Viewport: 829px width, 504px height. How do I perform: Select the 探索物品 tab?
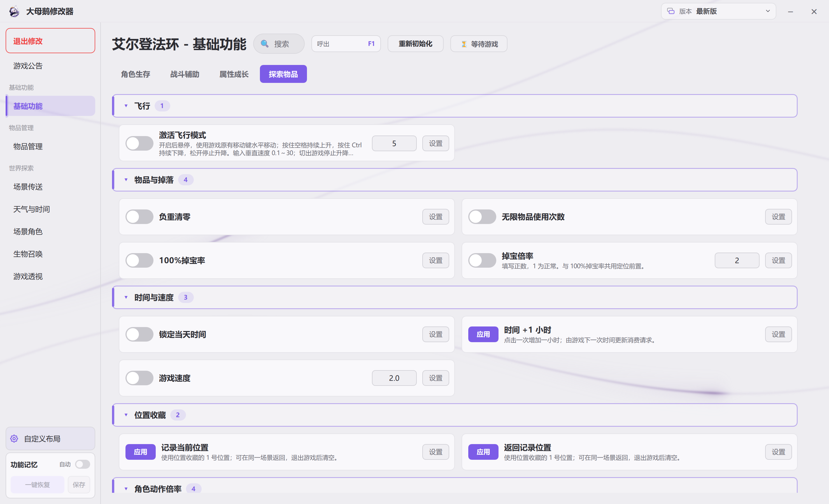tap(283, 74)
